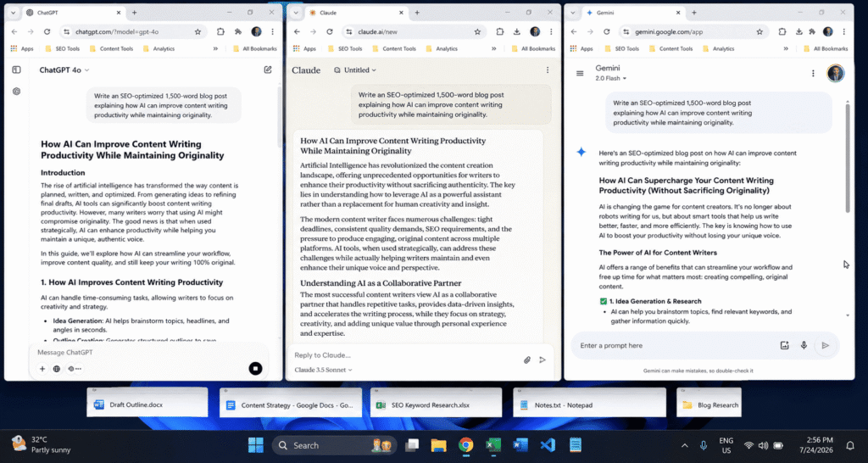868x463 pixels.
Task: Open SEO Tools bookmark folder in Gemini window
Action: [x=621, y=48]
